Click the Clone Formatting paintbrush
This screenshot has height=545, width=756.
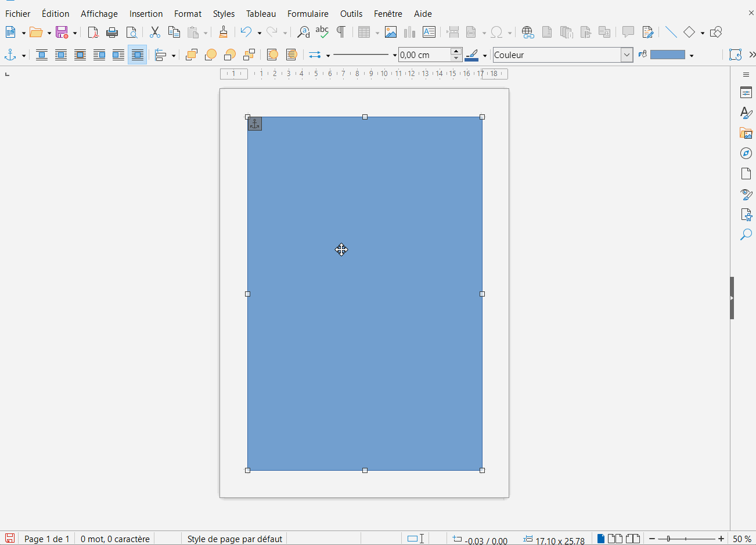tap(223, 33)
